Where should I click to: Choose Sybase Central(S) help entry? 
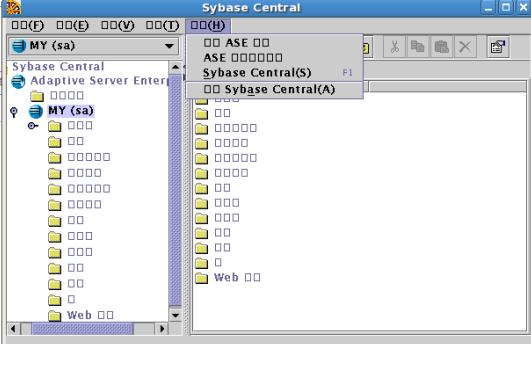274,73
